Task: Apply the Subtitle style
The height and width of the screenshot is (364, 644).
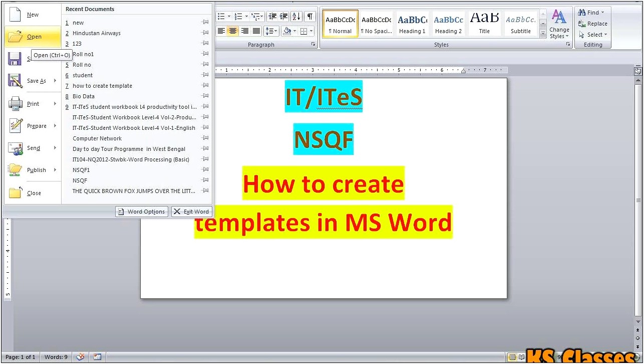Action: click(x=521, y=24)
